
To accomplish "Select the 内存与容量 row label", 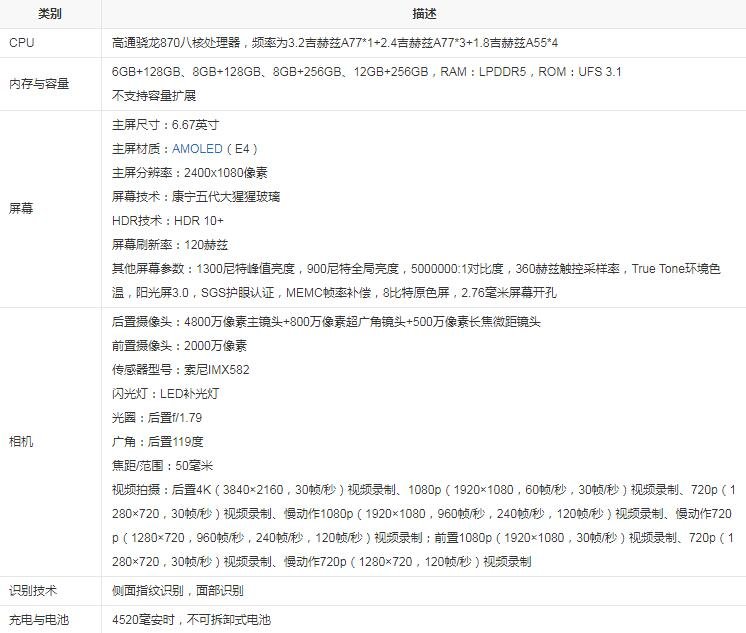I will pos(39,84).
